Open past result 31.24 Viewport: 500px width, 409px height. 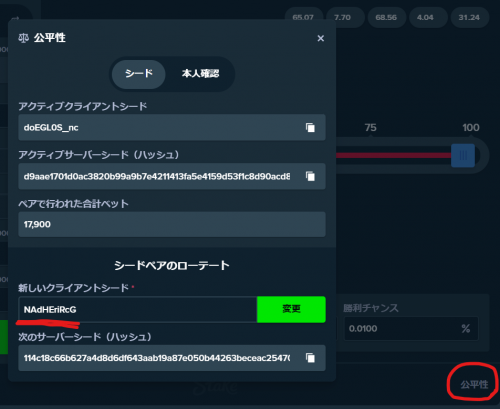469,18
